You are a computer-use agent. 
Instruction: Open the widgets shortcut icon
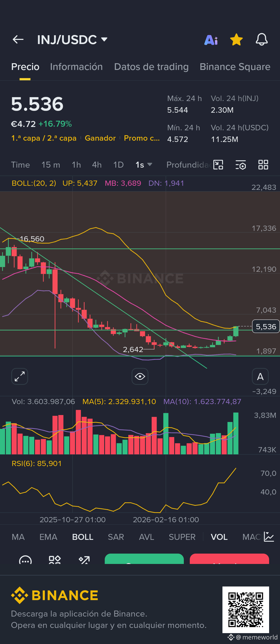click(55, 560)
